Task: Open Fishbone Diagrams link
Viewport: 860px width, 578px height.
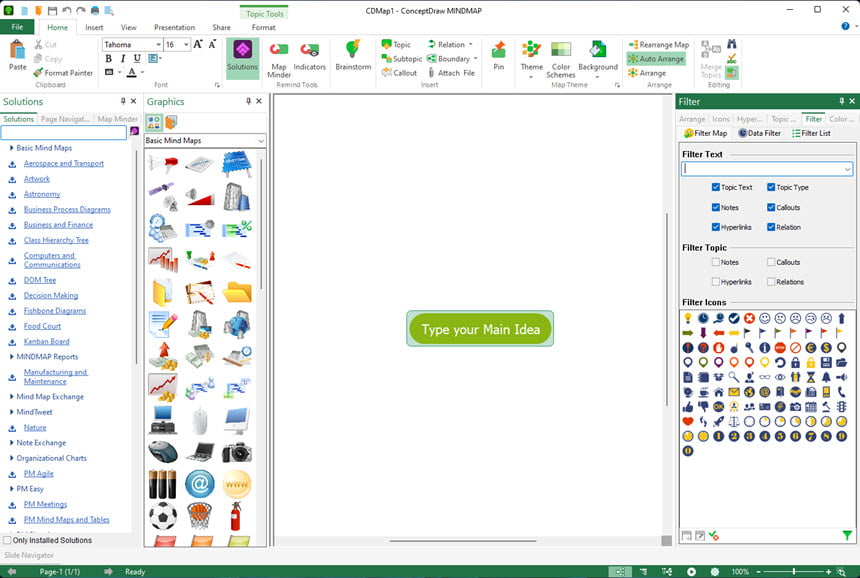Action: [55, 310]
